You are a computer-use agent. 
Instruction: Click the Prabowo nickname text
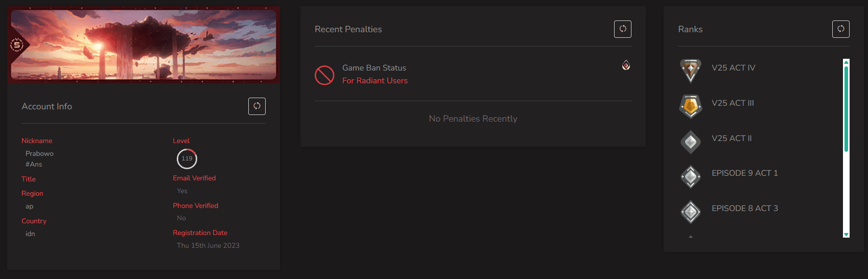click(x=39, y=153)
